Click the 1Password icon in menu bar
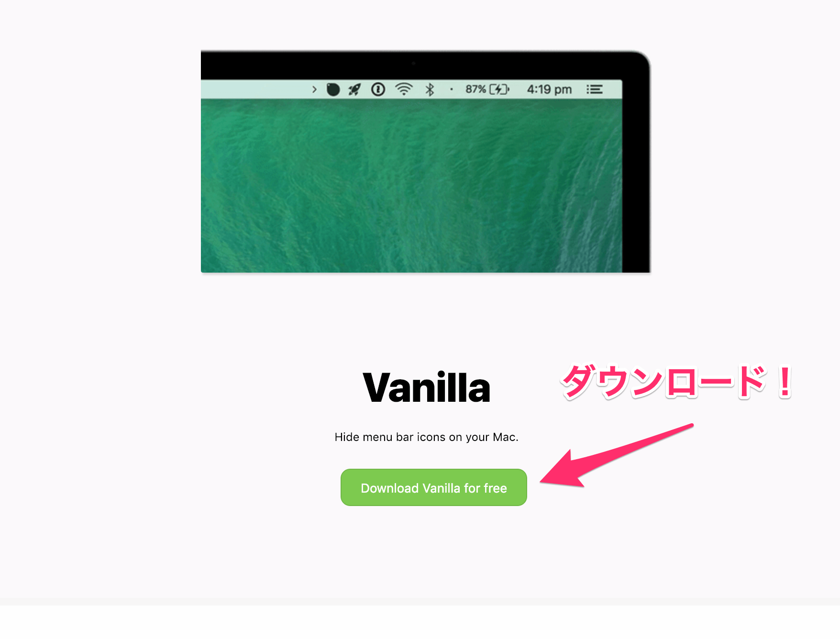Screen dimensions: 840x639 tap(378, 89)
